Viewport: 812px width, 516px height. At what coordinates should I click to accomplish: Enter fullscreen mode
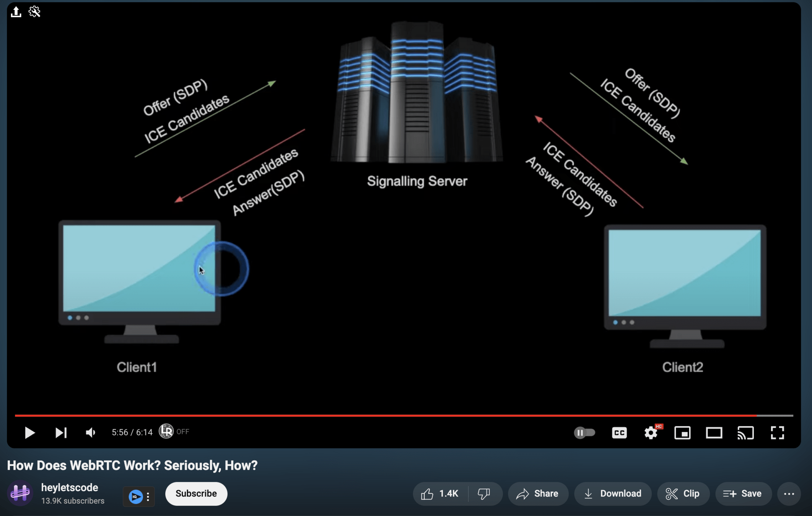[x=777, y=433]
